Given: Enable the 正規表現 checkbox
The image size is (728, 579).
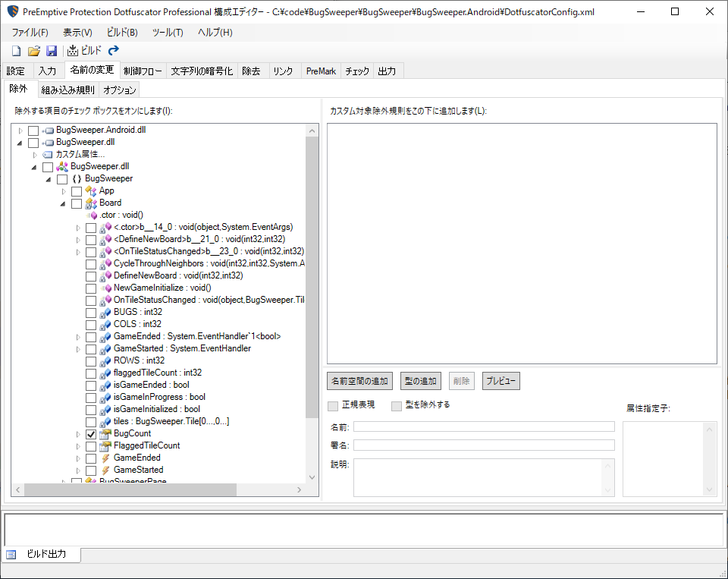Looking at the screenshot, I should point(333,406).
